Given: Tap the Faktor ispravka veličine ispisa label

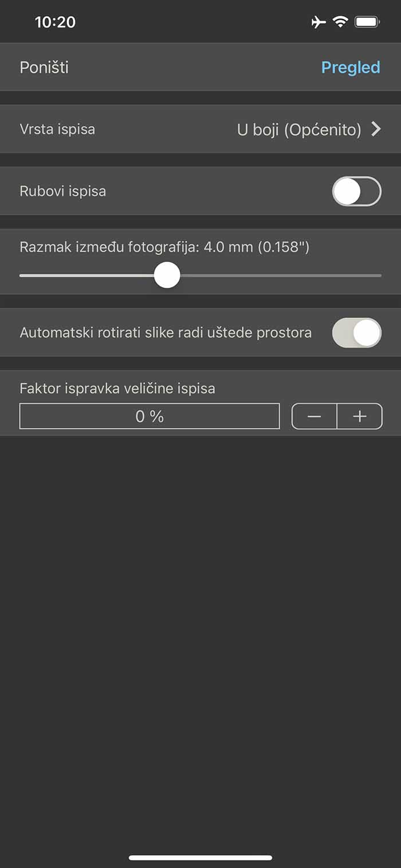Looking at the screenshot, I should (x=117, y=388).
